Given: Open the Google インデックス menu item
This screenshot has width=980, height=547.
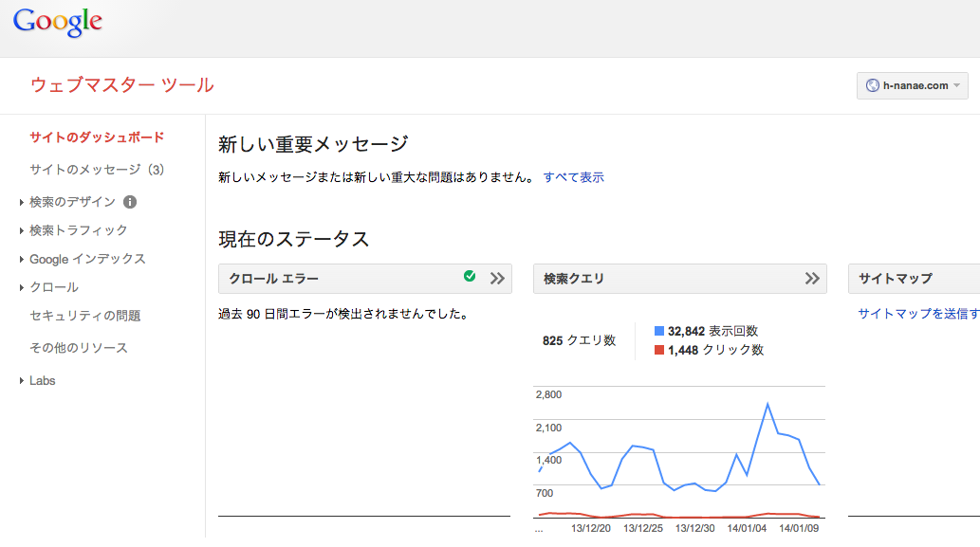Looking at the screenshot, I should [87, 259].
